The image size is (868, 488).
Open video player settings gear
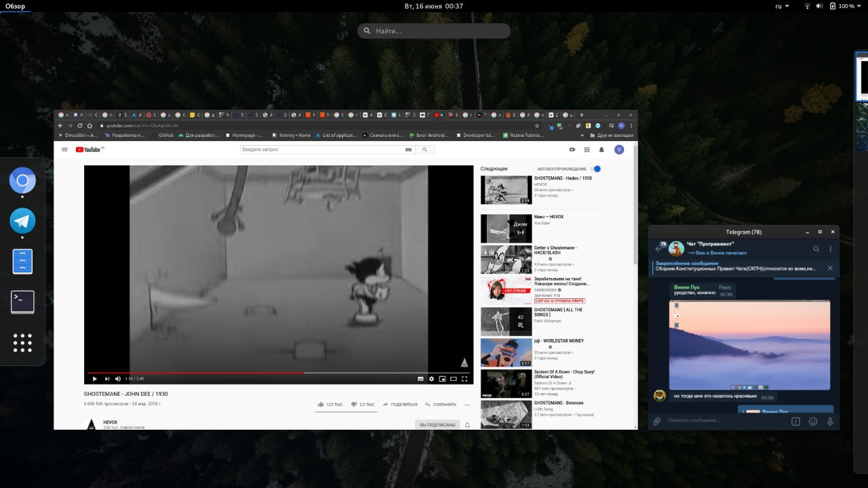[431, 378]
